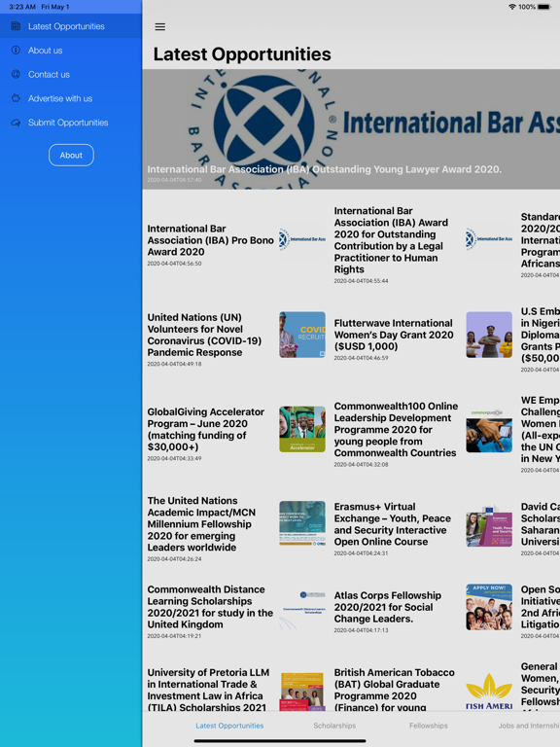Open Advertise with us in the sidebar

point(71,98)
